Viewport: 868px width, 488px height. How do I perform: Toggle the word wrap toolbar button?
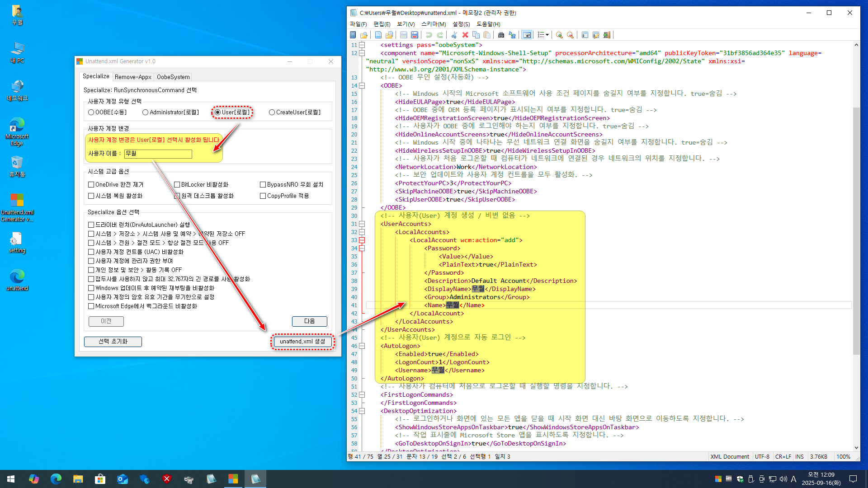527,35
